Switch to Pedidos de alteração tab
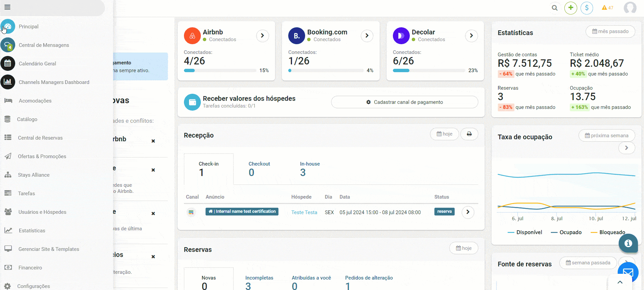This screenshot has height=290, width=644. [x=369, y=282]
